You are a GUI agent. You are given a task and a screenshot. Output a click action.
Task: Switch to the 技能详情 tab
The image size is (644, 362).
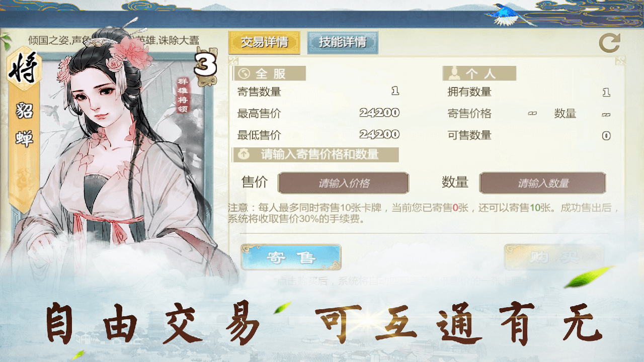coord(343,42)
